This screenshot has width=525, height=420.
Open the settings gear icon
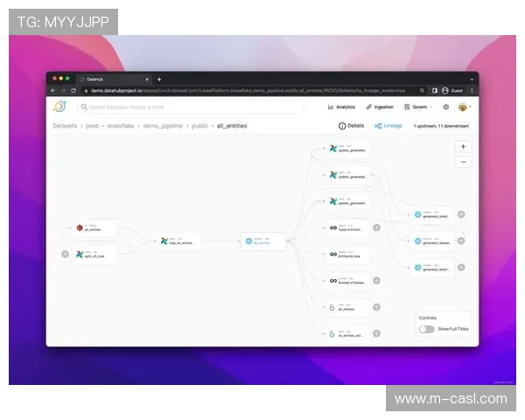445,107
